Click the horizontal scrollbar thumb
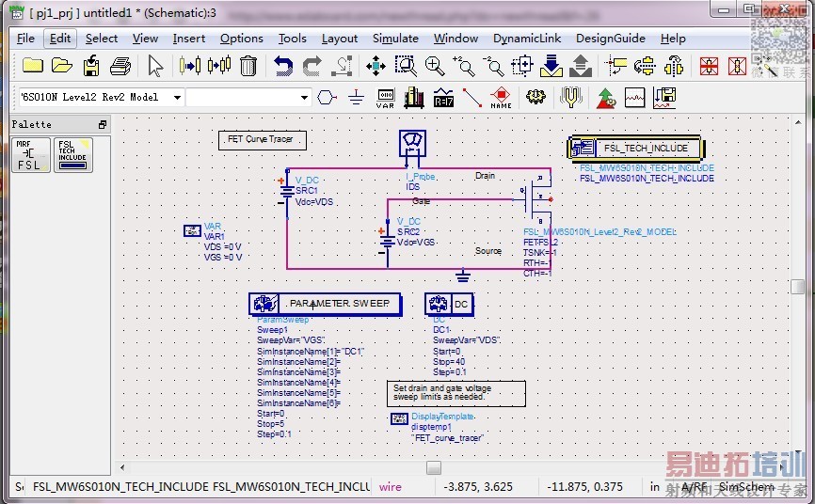This screenshot has width=815, height=504. point(433,467)
